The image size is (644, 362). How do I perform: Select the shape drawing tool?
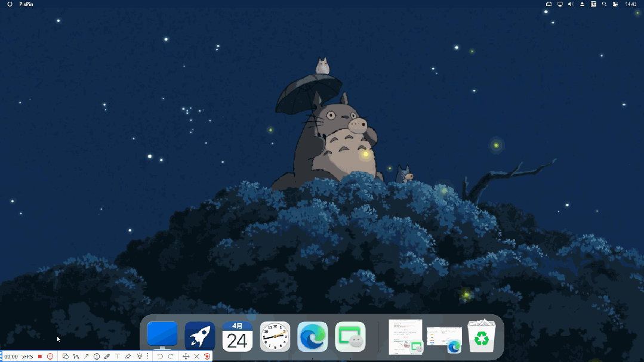tap(66, 356)
